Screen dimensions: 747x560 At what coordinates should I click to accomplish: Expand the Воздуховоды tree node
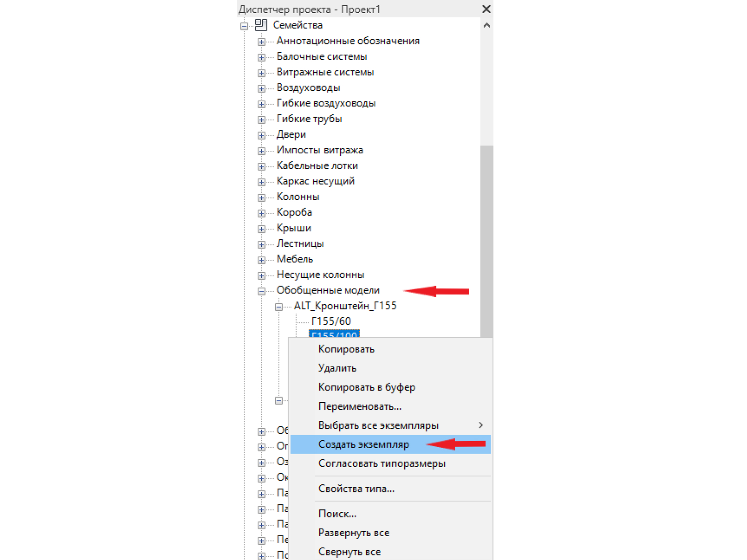[261, 89]
